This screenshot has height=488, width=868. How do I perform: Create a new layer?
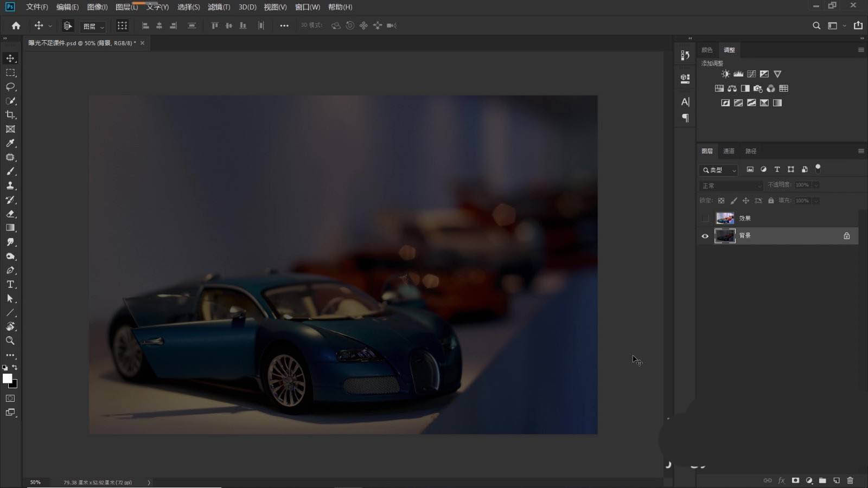click(x=837, y=480)
